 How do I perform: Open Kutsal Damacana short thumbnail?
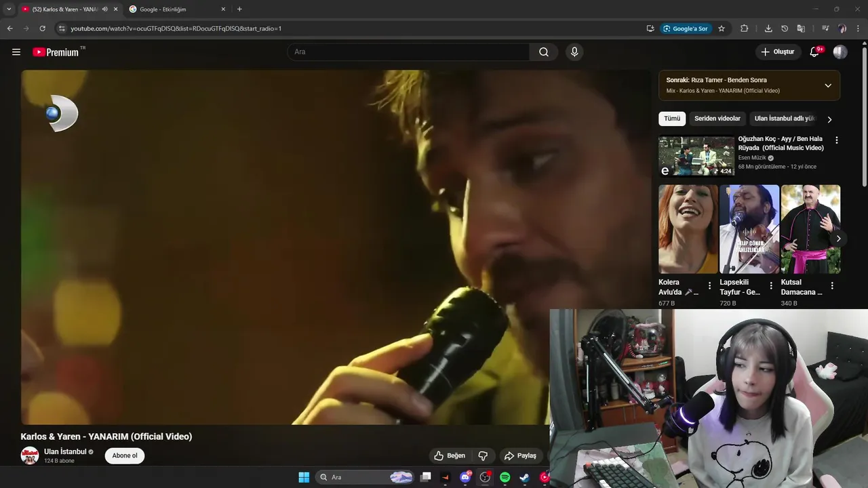810,229
